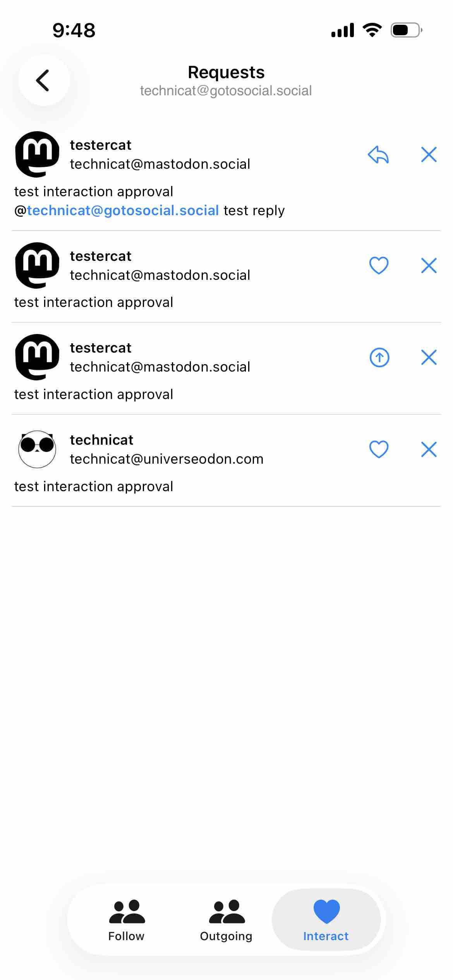Reject testercat's boost interaction request
The height and width of the screenshot is (980, 453).
click(429, 357)
